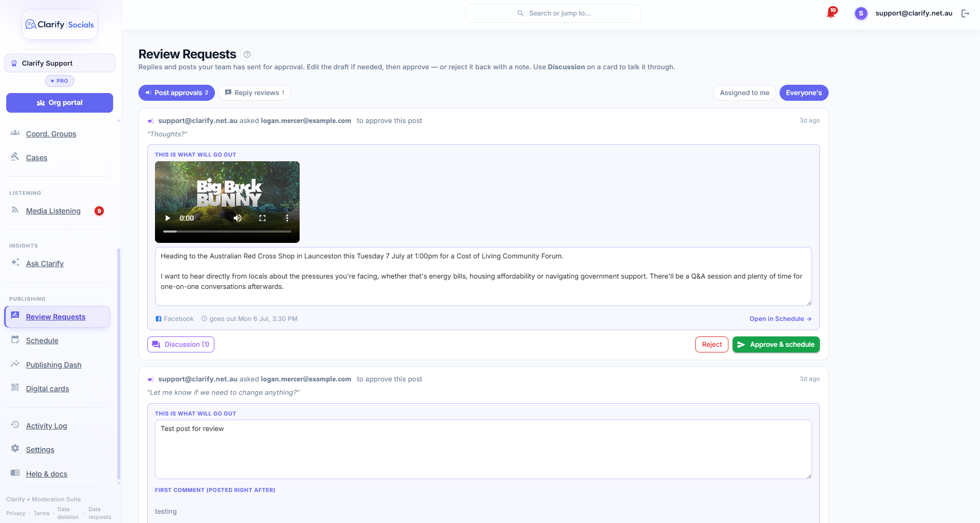Click the Schedule calendar icon
980x523 pixels.
[15, 340]
